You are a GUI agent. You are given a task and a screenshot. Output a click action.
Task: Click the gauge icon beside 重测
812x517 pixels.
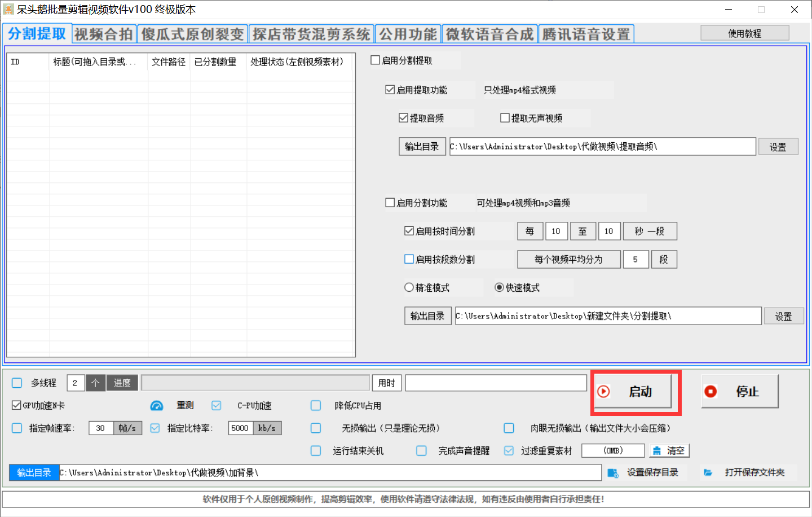pos(157,406)
